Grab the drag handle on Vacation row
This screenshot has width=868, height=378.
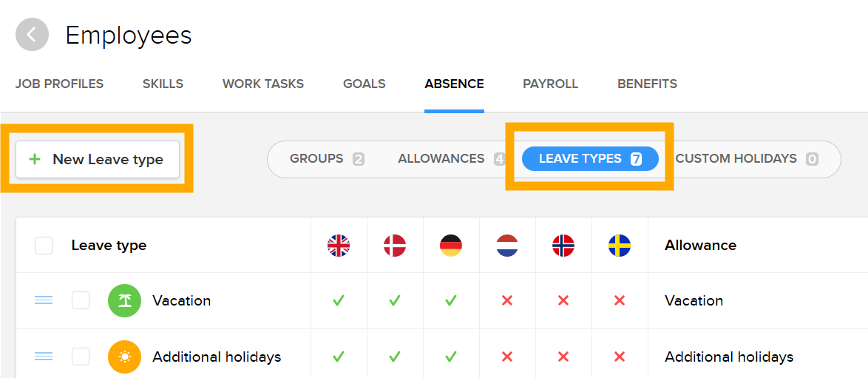pyautogui.click(x=44, y=300)
